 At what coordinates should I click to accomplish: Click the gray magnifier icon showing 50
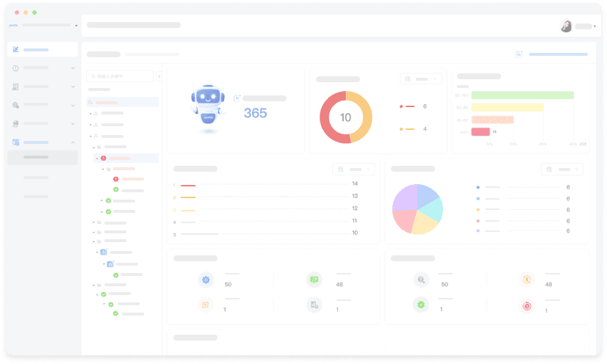click(x=421, y=280)
